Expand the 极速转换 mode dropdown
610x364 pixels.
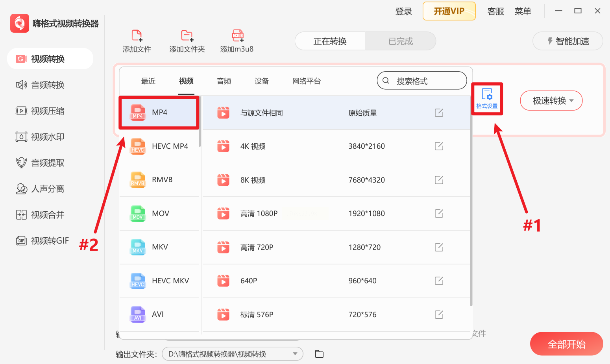click(x=551, y=101)
